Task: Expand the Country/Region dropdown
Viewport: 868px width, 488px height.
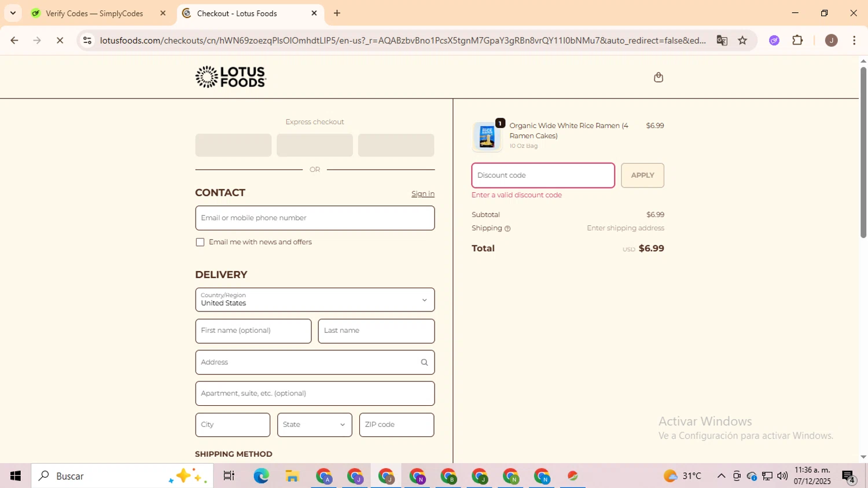Action: point(315,300)
